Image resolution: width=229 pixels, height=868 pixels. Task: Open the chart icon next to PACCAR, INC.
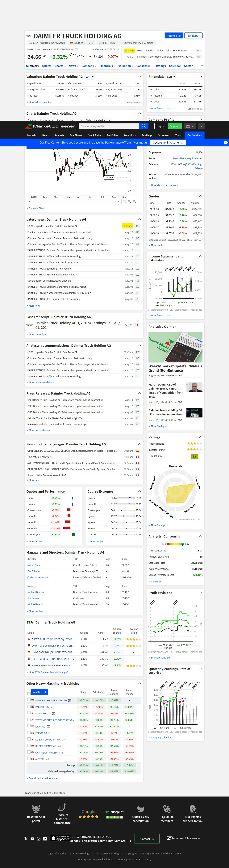click(52, 707)
